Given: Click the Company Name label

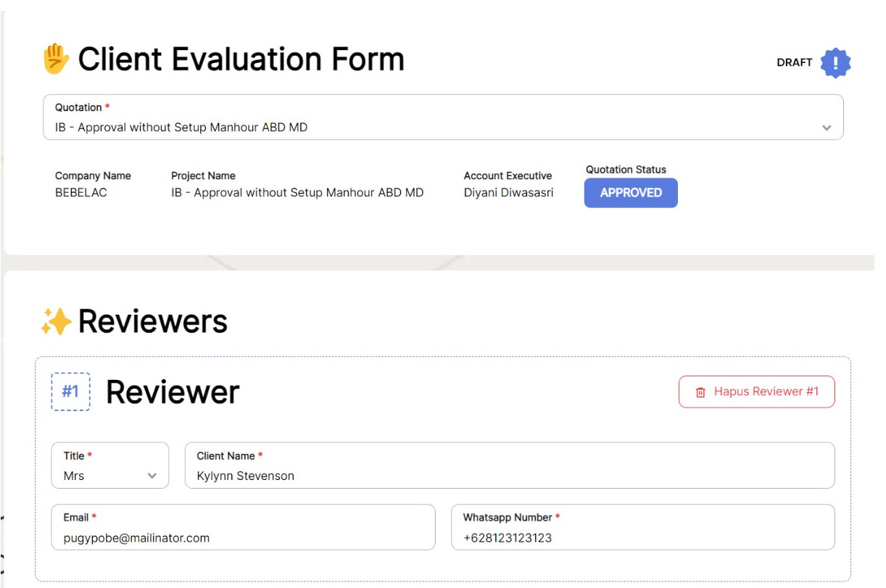Looking at the screenshot, I should coord(93,175).
